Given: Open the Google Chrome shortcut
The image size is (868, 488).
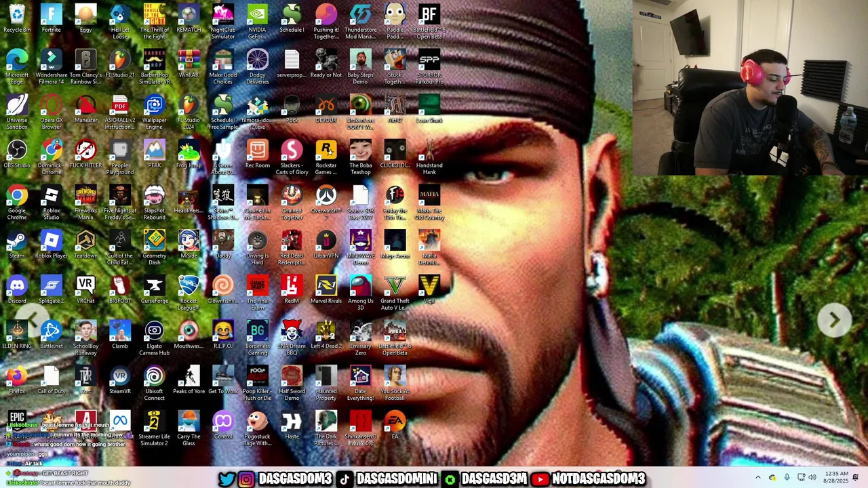Looking at the screenshot, I should click(x=17, y=202).
